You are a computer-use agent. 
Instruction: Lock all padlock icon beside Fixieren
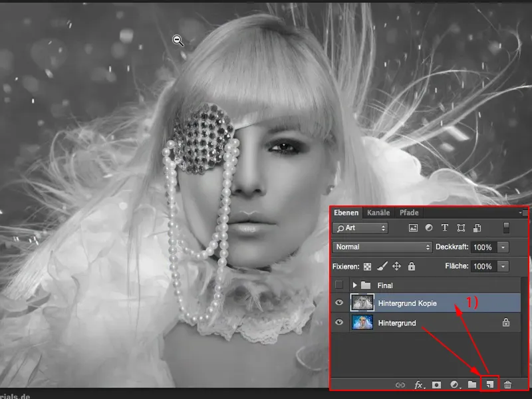412,267
